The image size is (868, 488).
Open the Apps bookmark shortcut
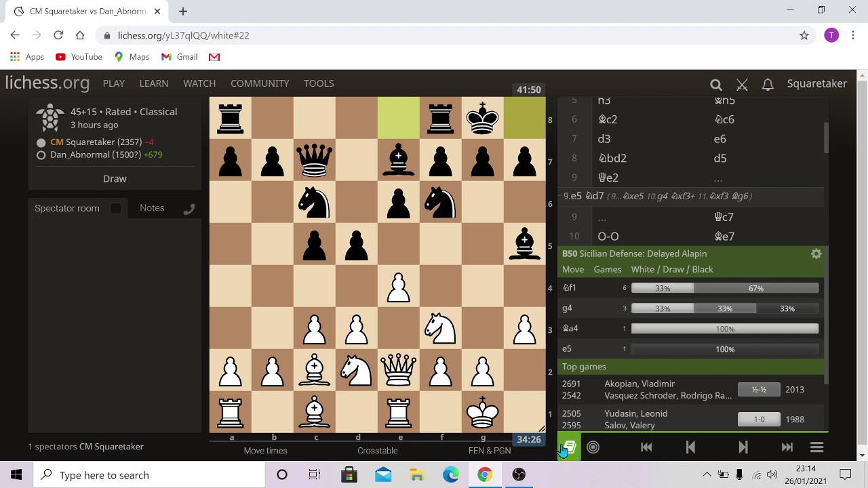click(27, 57)
